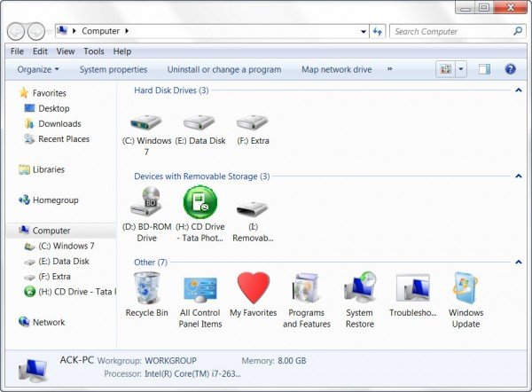Open the Edit menu
532x392 pixels.
coord(40,51)
